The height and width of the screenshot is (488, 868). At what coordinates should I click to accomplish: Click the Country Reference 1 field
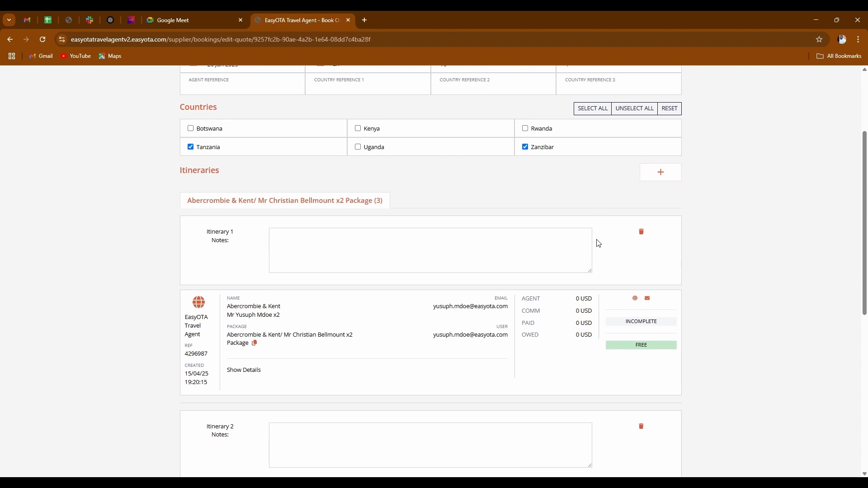click(368, 84)
